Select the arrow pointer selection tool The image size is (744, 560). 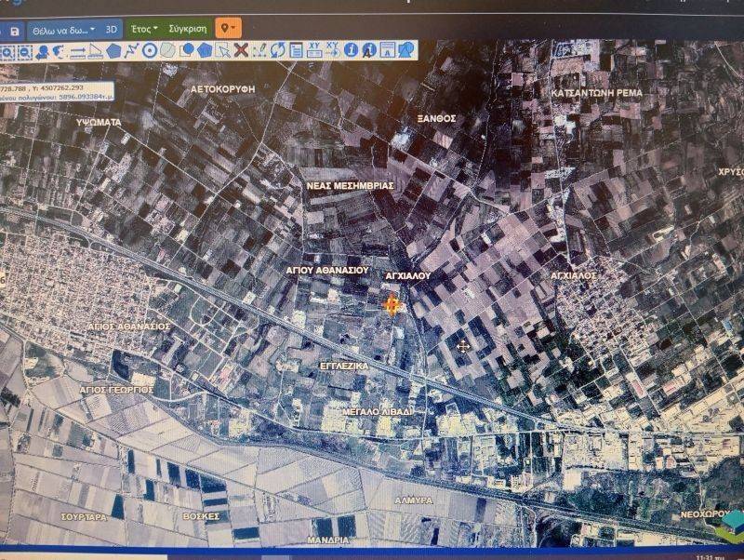point(222,51)
